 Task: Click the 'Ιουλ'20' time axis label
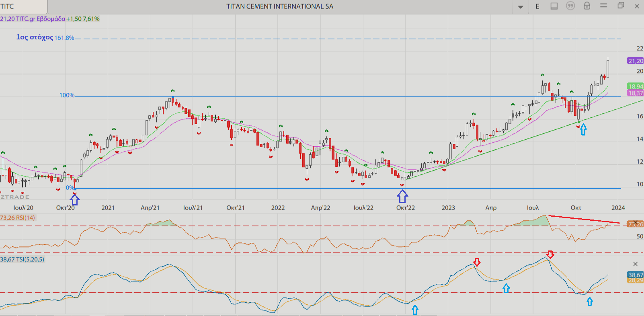click(x=23, y=208)
